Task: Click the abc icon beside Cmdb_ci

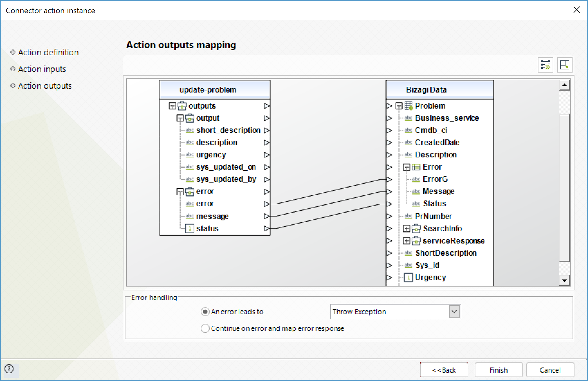Action: click(409, 130)
